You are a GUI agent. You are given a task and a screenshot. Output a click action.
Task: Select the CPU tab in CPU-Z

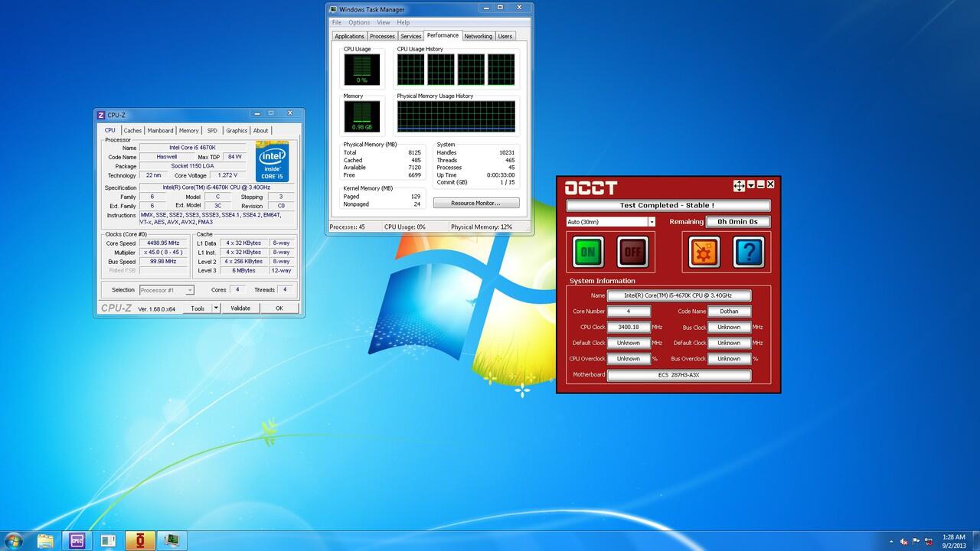[110, 130]
